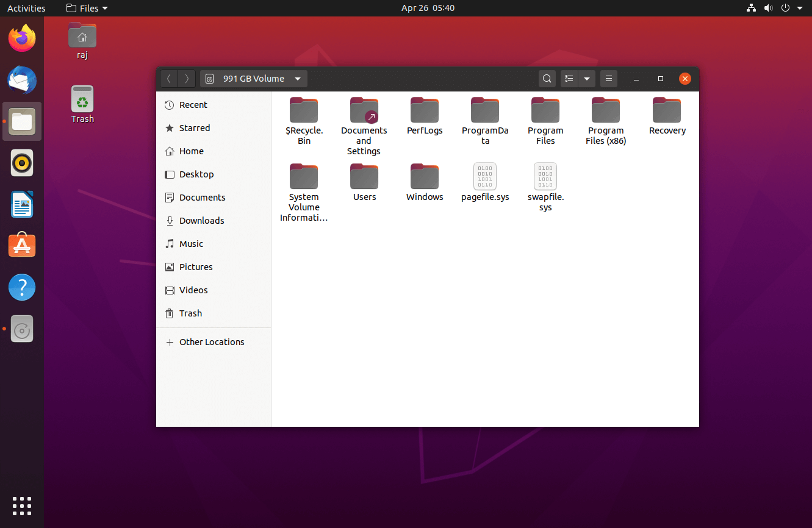The height and width of the screenshot is (528, 812).
Task: Open Rhythmbox from the dock
Action: pos(22,163)
